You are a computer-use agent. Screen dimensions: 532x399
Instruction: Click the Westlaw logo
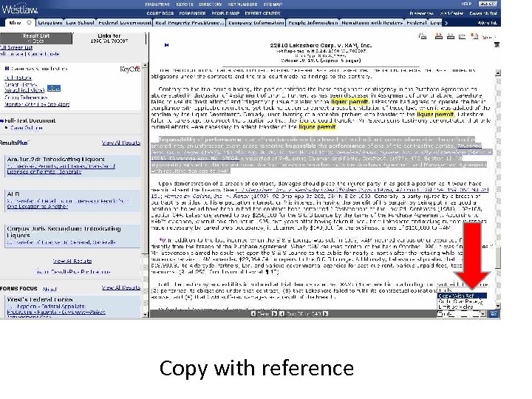coord(19,9)
